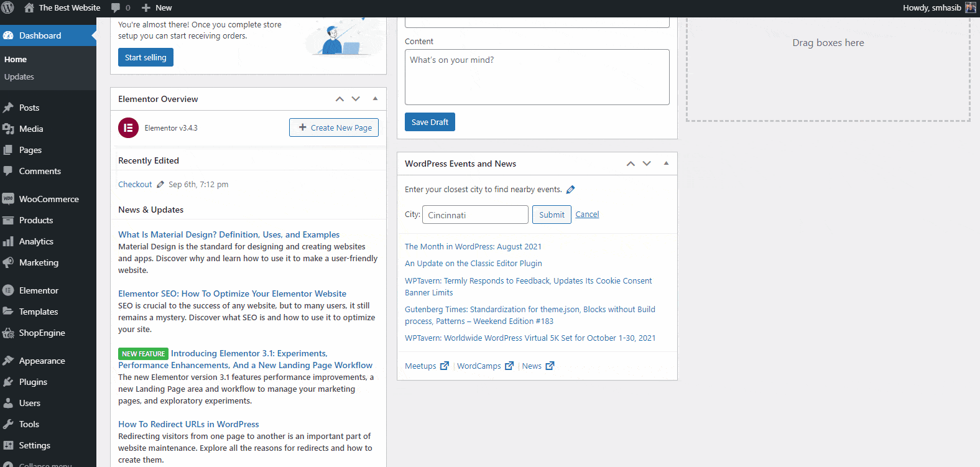Click external link icon beside WordCamps
The image size is (980, 467).
[509, 366]
